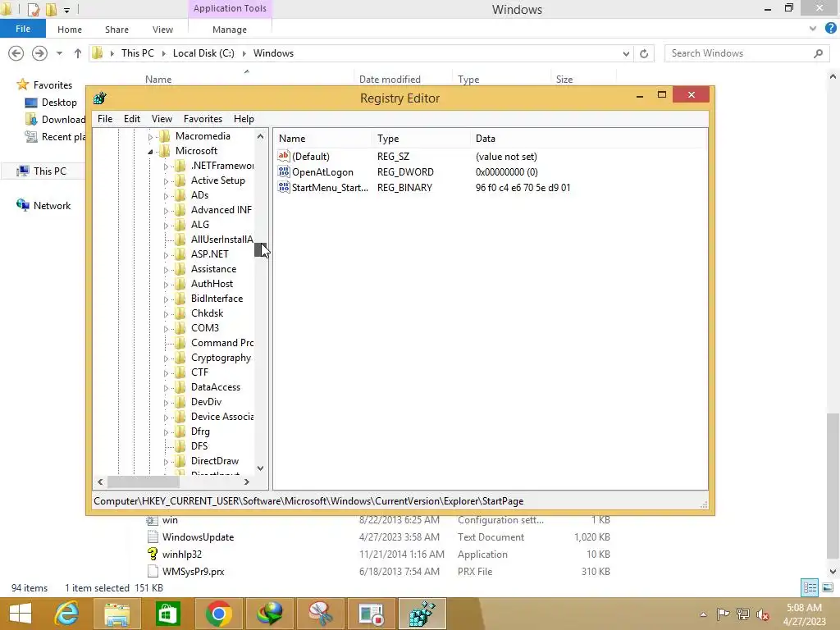The height and width of the screenshot is (630, 840).
Task: Switch to the Home ribbon tab in Explorer
Action: coord(70,30)
